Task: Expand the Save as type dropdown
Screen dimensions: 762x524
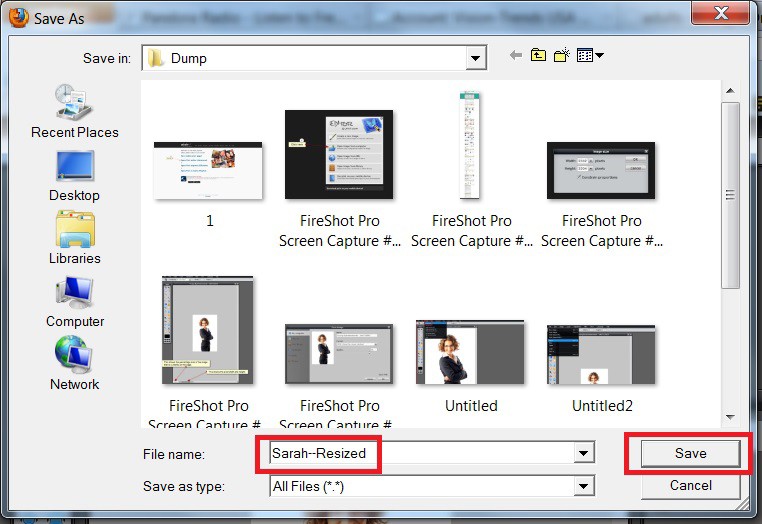Action: pos(584,487)
